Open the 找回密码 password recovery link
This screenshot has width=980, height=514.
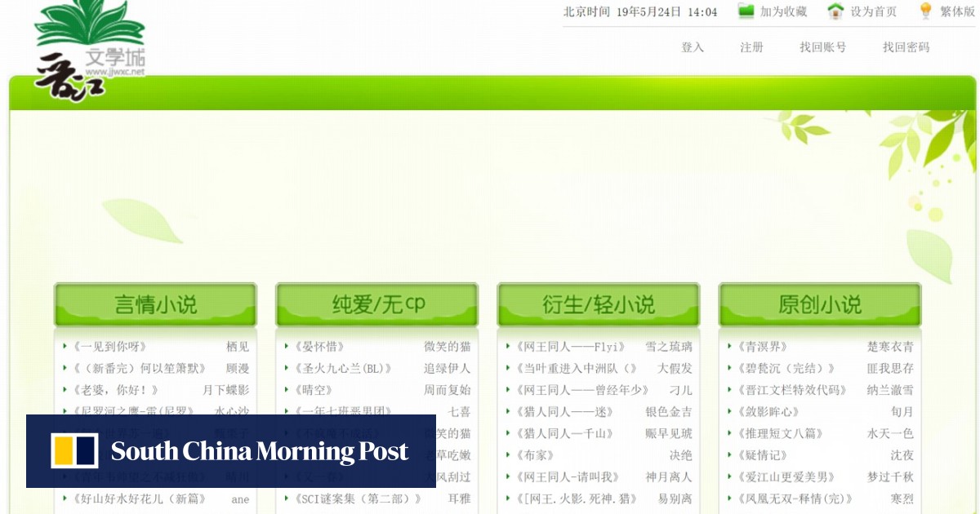tap(906, 47)
